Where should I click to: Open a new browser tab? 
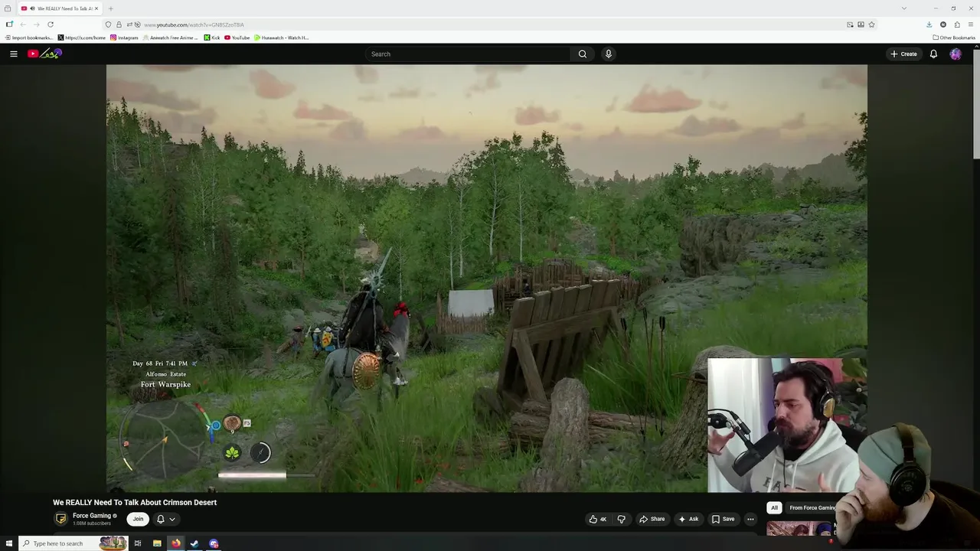(x=110, y=8)
